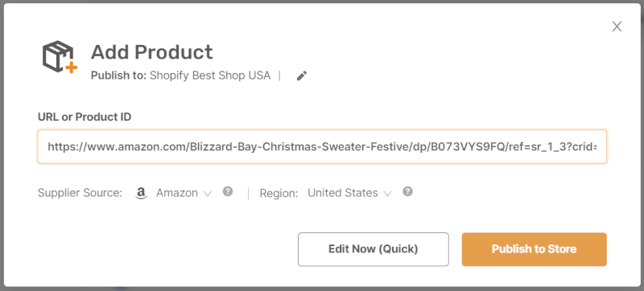Open supplier dropdown via Amazon text
The width and height of the screenshot is (644, 291).
176,193
